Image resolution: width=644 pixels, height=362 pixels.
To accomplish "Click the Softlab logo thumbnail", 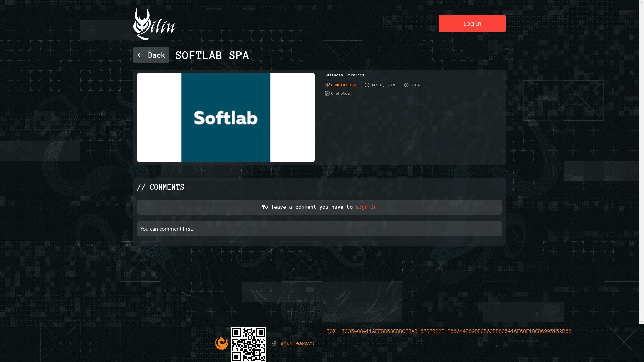I will coord(225,118).
